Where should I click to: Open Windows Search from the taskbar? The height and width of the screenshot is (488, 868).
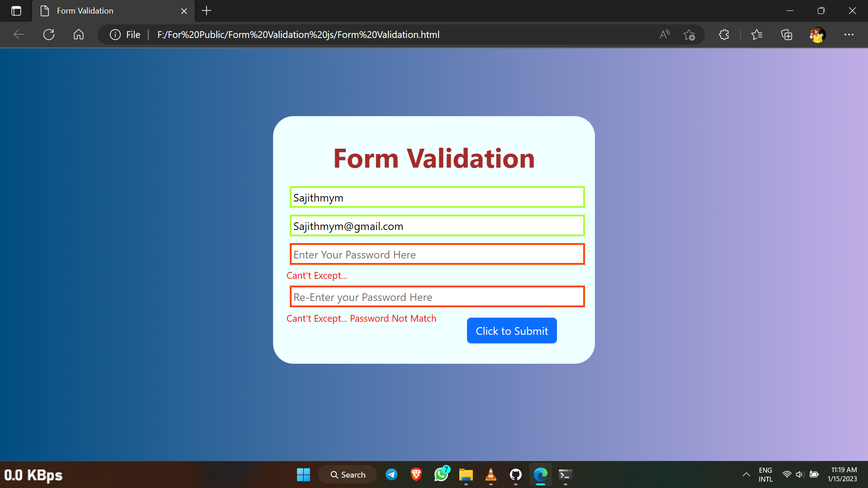pos(347,474)
